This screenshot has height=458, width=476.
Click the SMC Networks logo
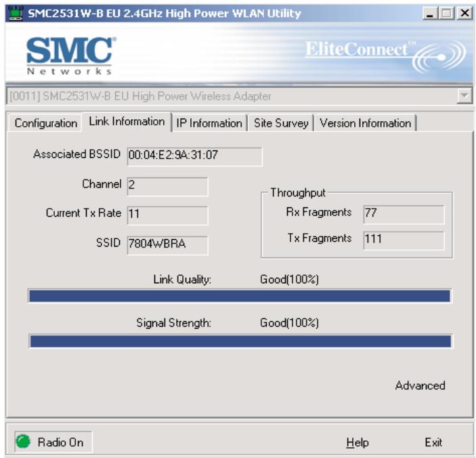pyautogui.click(x=71, y=56)
